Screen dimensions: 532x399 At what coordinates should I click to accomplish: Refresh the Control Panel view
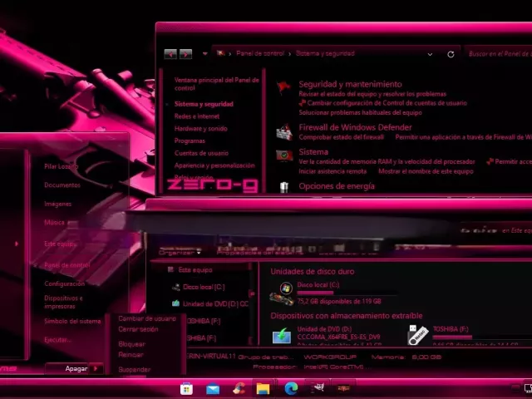pyautogui.click(x=451, y=54)
